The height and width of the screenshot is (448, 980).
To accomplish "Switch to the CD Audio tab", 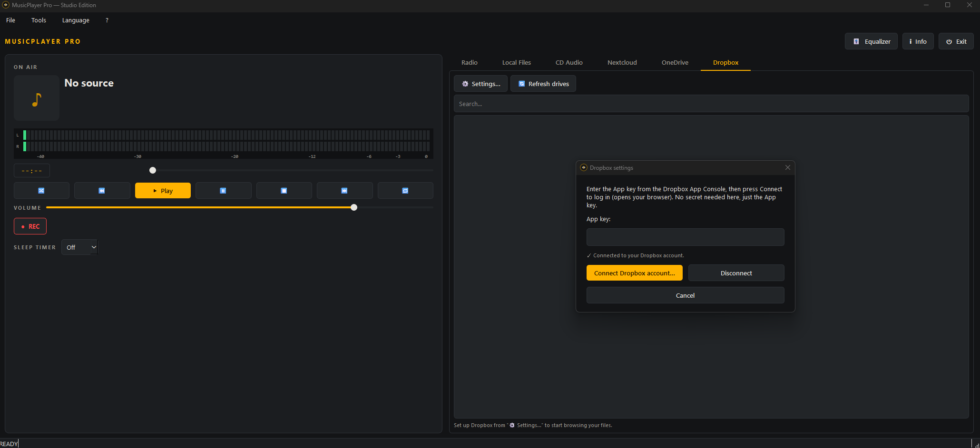I will (x=569, y=63).
